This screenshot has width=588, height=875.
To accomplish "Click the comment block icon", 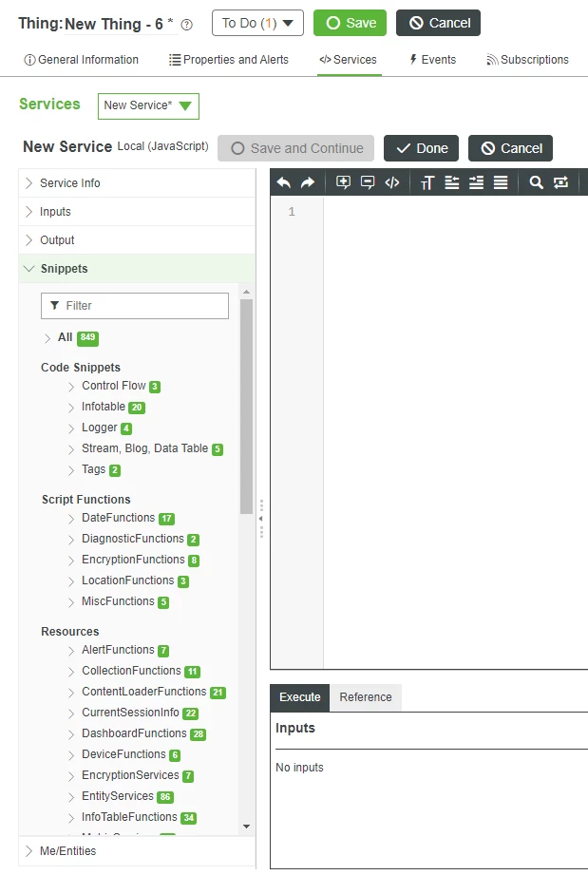I will 343,182.
